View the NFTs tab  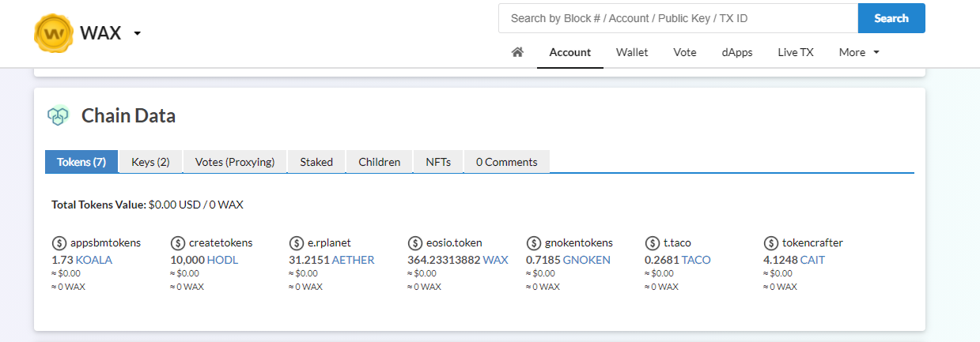[438, 162]
